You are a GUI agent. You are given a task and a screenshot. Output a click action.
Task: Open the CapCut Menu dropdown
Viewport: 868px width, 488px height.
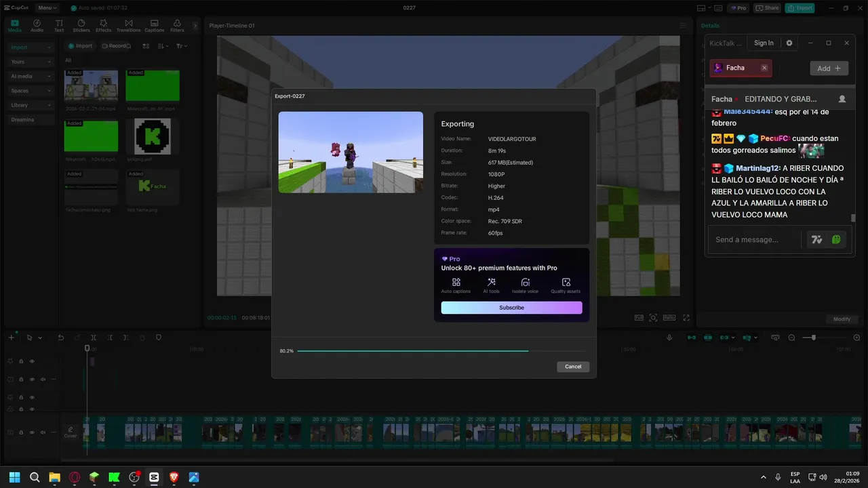tap(47, 7)
